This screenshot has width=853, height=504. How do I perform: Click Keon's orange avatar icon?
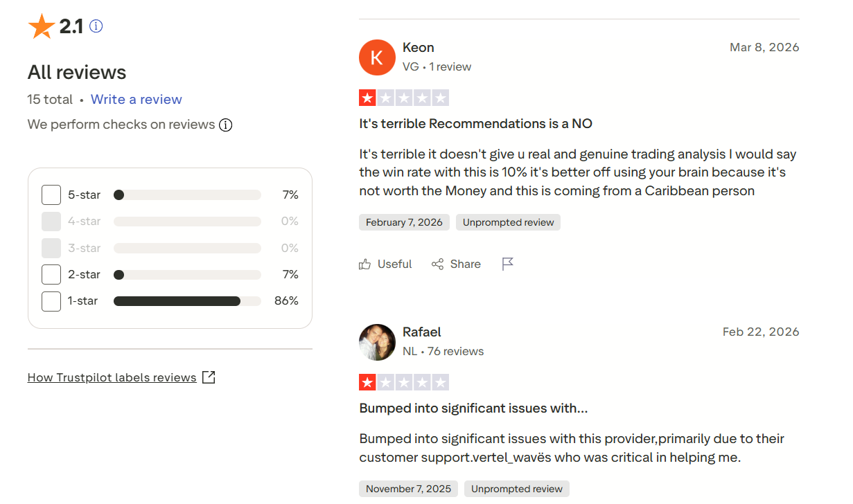[x=377, y=57]
